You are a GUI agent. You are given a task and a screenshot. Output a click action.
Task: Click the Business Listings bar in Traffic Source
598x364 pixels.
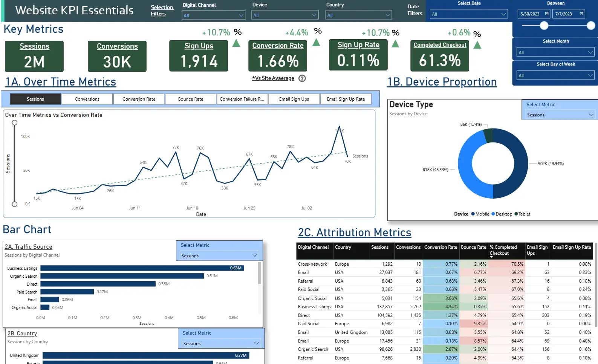[x=142, y=268]
